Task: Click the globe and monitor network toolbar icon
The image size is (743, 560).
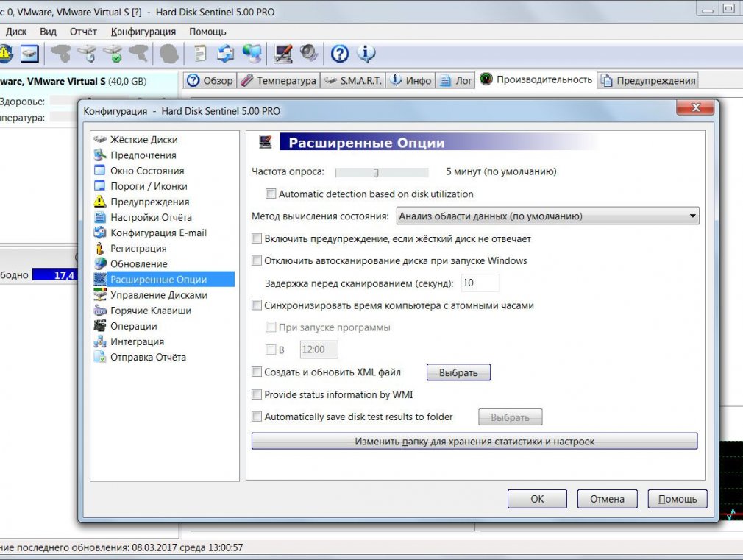Action: pyautogui.click(x=252, y=54)
